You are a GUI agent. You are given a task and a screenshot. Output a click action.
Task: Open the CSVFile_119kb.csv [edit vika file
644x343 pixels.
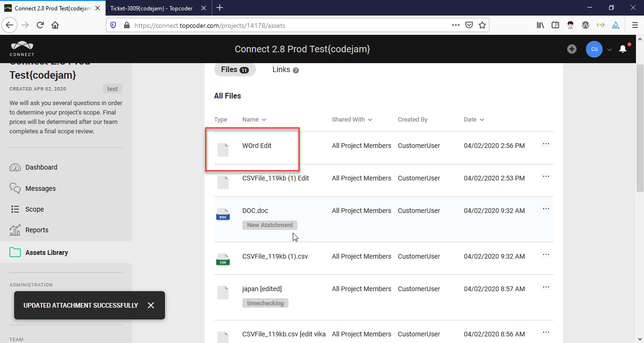click(284, 334)
